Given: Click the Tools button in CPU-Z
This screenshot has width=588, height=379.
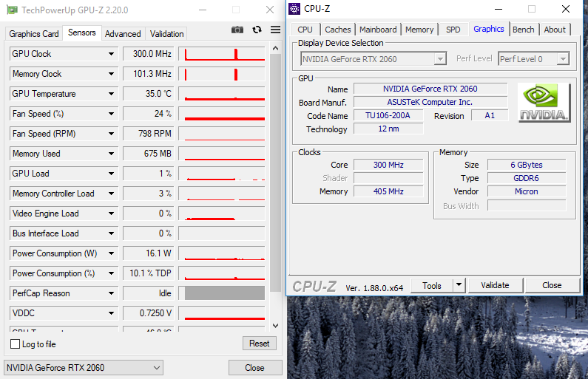Looking at the screenshot, I should pos(432,285).
